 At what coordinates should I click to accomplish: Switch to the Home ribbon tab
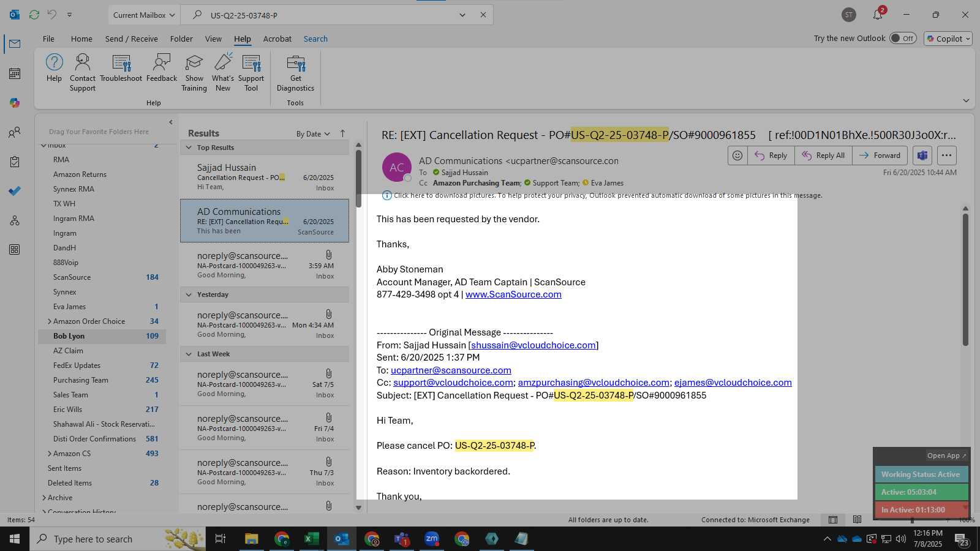point(81,39)
